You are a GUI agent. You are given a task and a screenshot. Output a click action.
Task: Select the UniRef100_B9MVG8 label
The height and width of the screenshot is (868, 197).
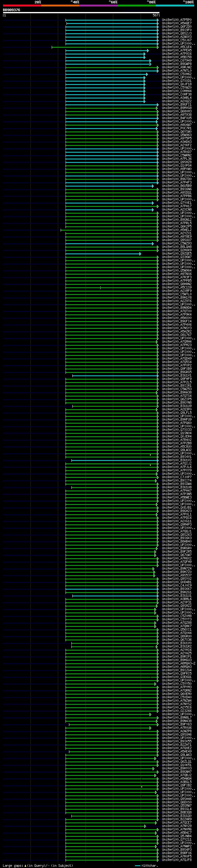(x=176, y=108)
